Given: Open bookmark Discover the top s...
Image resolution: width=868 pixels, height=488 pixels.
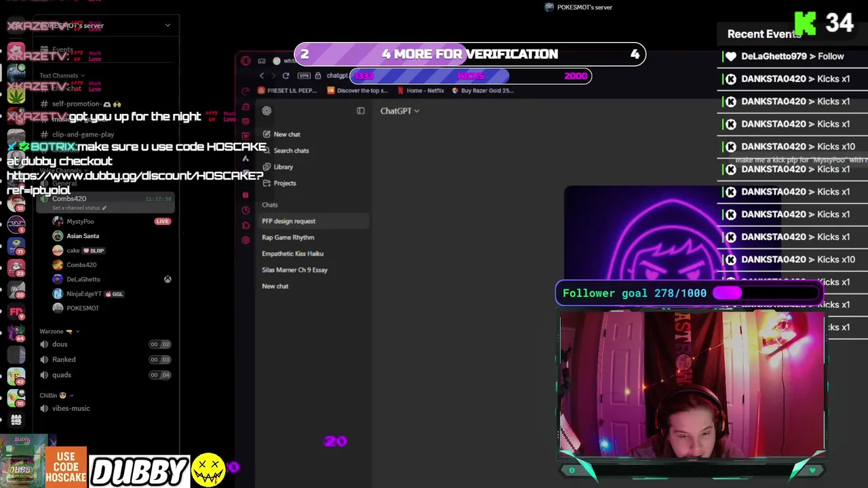Looking at the screenshot, I should pyautogui.click(x=357, y=90).
